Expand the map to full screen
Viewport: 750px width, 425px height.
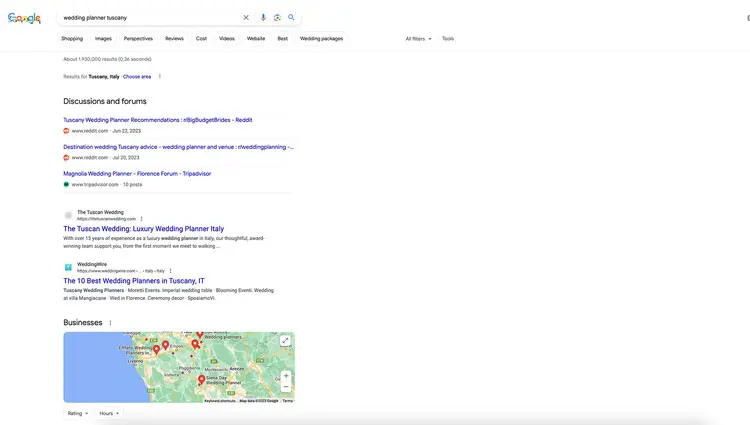click(x=285, y=341)
